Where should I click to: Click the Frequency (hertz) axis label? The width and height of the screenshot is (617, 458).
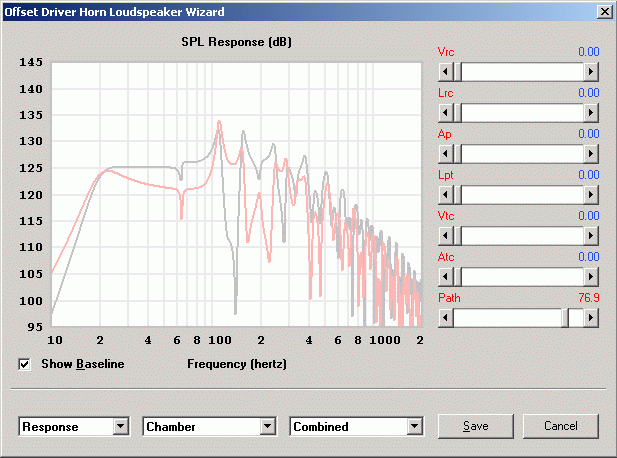click(237, 364)
